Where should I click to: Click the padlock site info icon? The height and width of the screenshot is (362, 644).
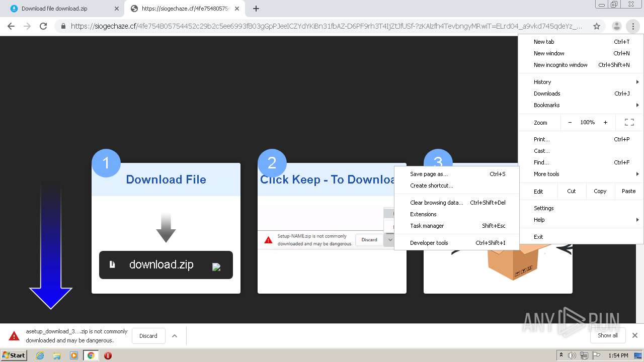coord(63,26)
